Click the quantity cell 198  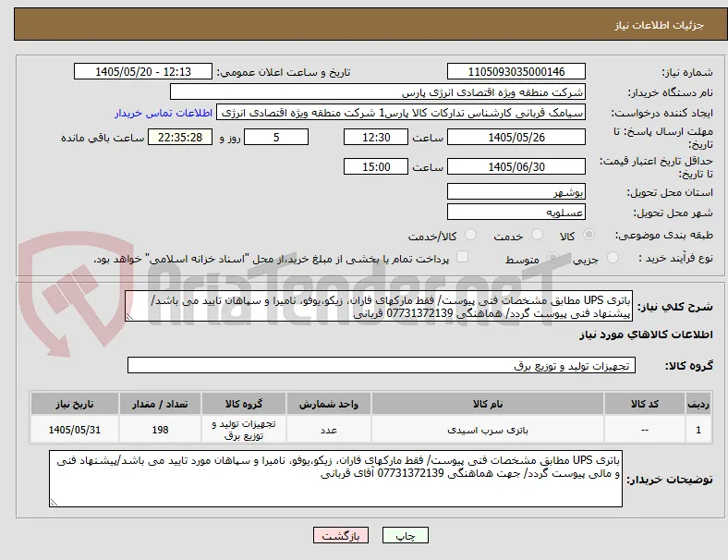coord(160,430)
